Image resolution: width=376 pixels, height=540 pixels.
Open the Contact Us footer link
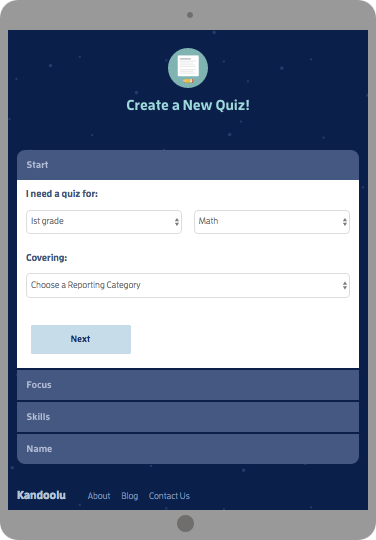169,496
